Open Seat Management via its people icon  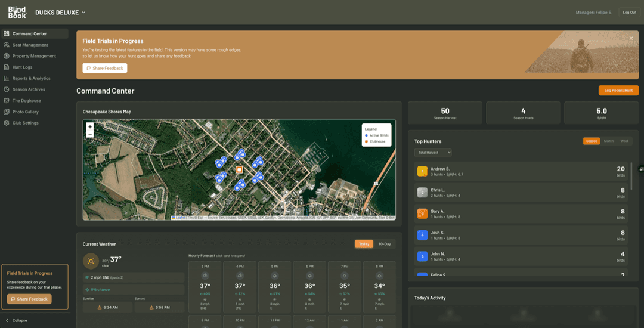point(6,45)
